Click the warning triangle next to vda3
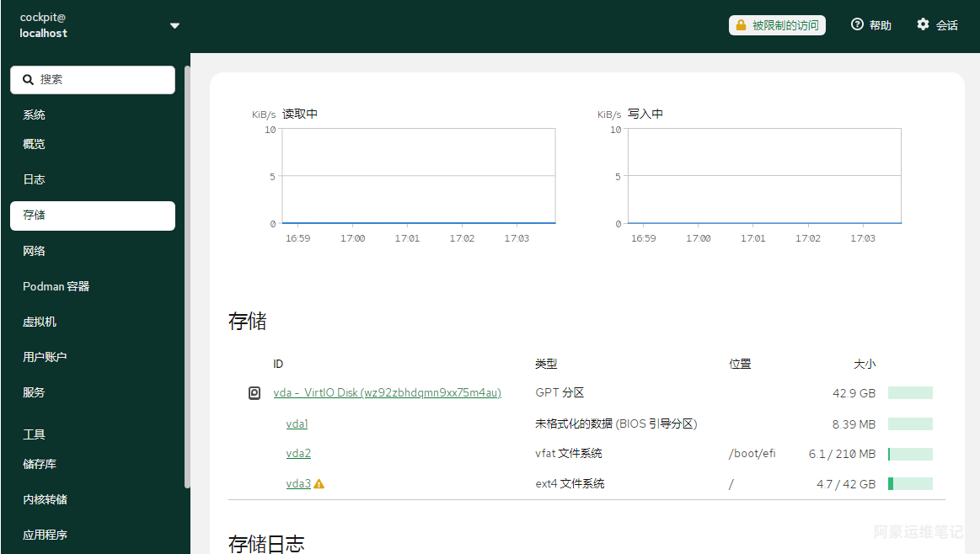Image resolution: width=980 pixels, height=554 pixels. [319, 484]
